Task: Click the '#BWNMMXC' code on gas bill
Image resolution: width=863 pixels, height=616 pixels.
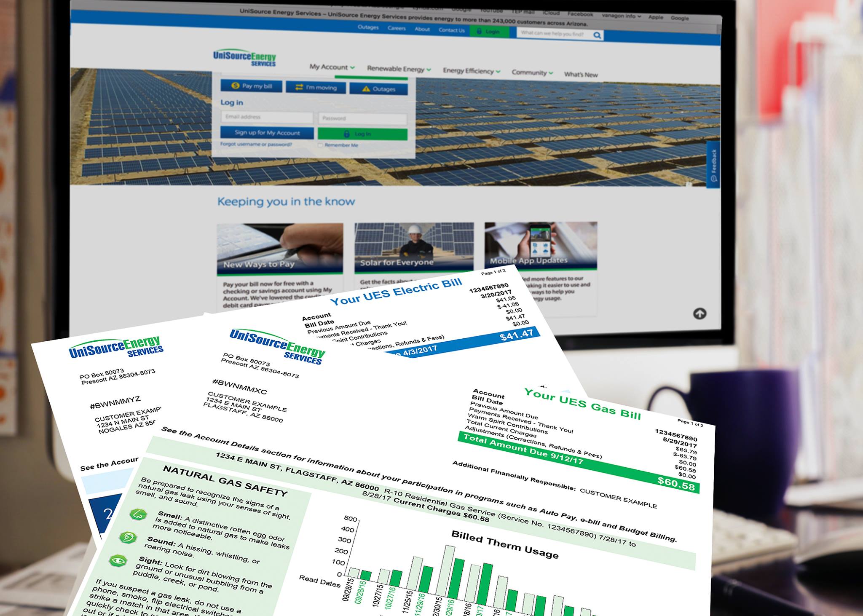Action: click(x=239, y=386)
